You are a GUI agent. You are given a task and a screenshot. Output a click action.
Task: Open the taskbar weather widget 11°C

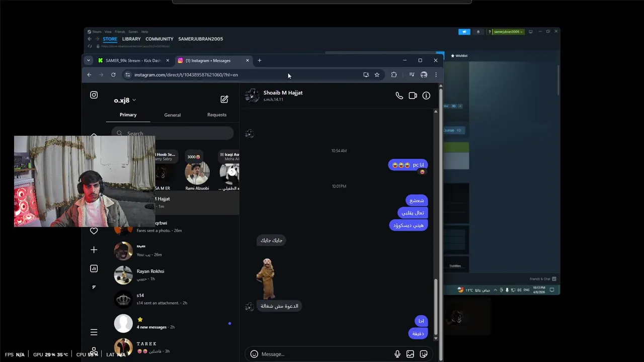[x=473, y=290]
